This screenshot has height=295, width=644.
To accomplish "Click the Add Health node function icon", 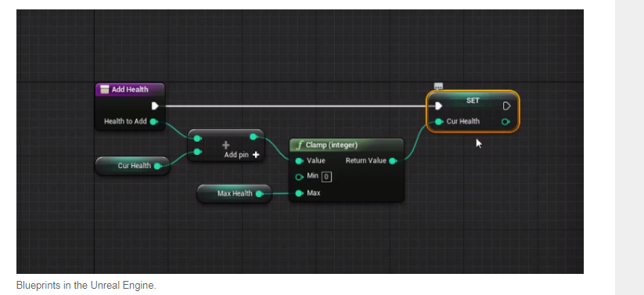I will (x=105, y=89).
